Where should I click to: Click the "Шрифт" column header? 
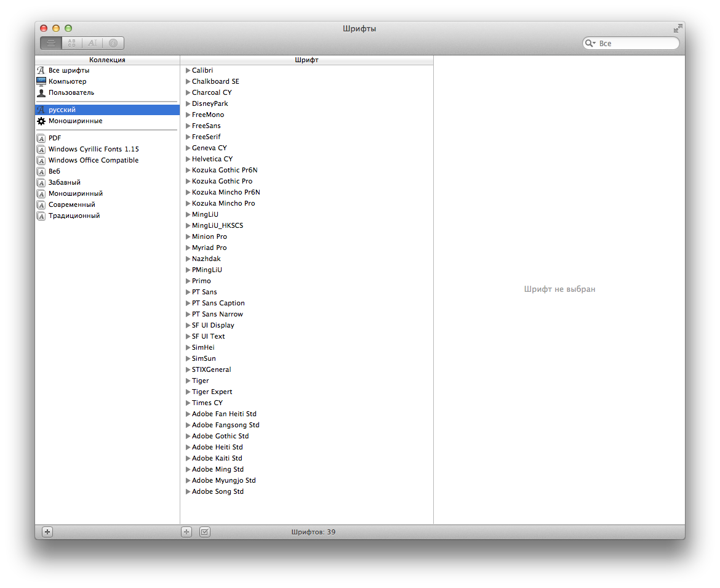pyautogui.click(x=306, y=60)
